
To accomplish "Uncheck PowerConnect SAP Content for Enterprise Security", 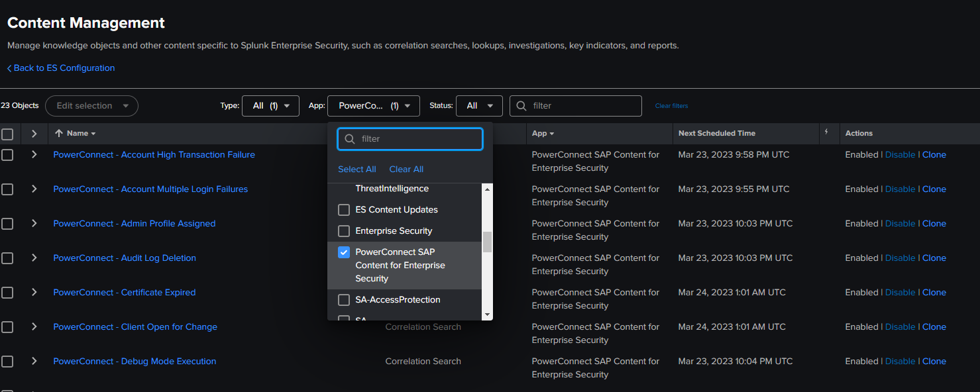I will coord(343,252).
